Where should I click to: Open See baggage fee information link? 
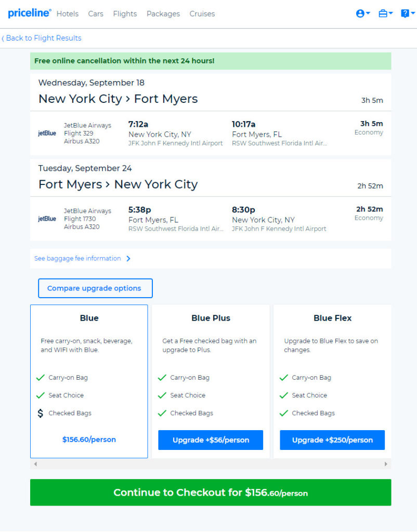(77, 259)
